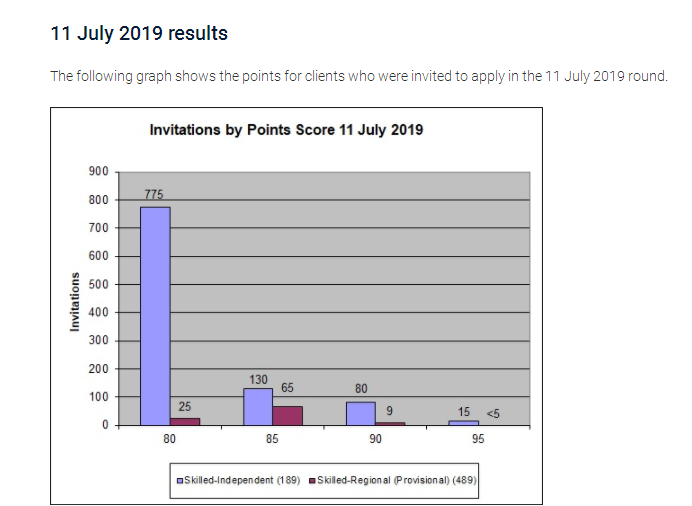Select the 25 maroon bar at 80 points

tap(185, 422)
